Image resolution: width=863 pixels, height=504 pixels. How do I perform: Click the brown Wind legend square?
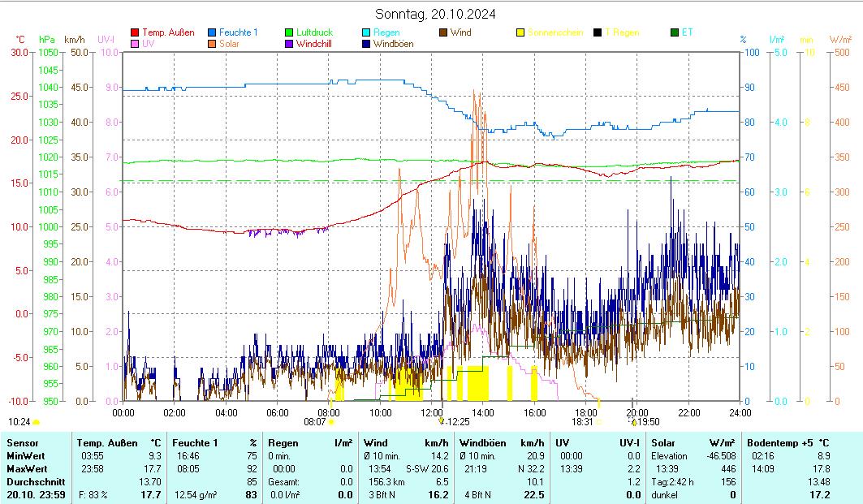coord(443,32)
